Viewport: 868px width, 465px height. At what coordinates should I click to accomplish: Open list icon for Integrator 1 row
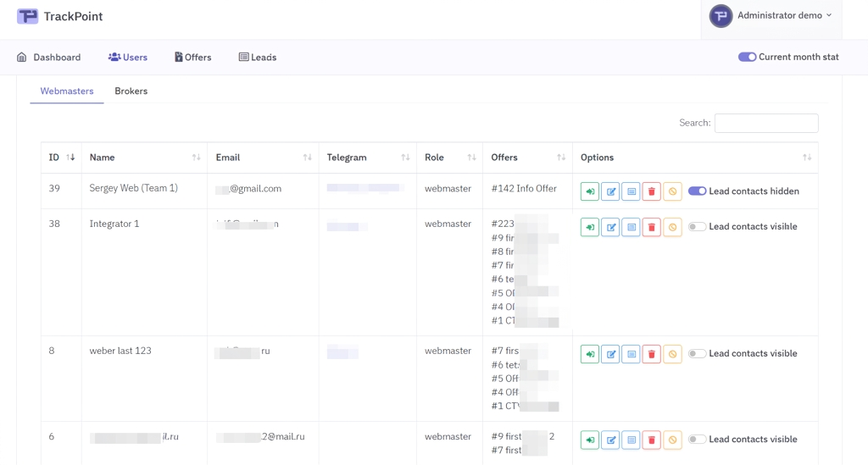631,227
